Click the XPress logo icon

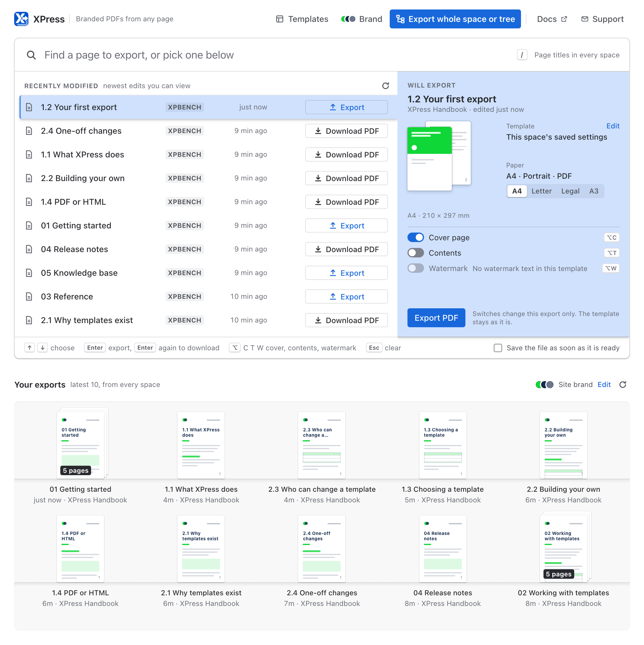click(21, 19)
